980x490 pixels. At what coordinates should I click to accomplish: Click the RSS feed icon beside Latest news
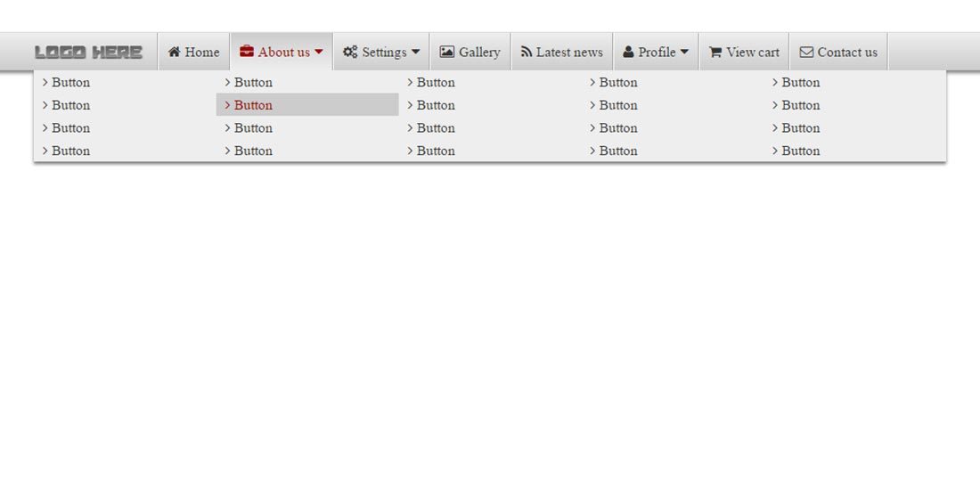coord(527,52)
